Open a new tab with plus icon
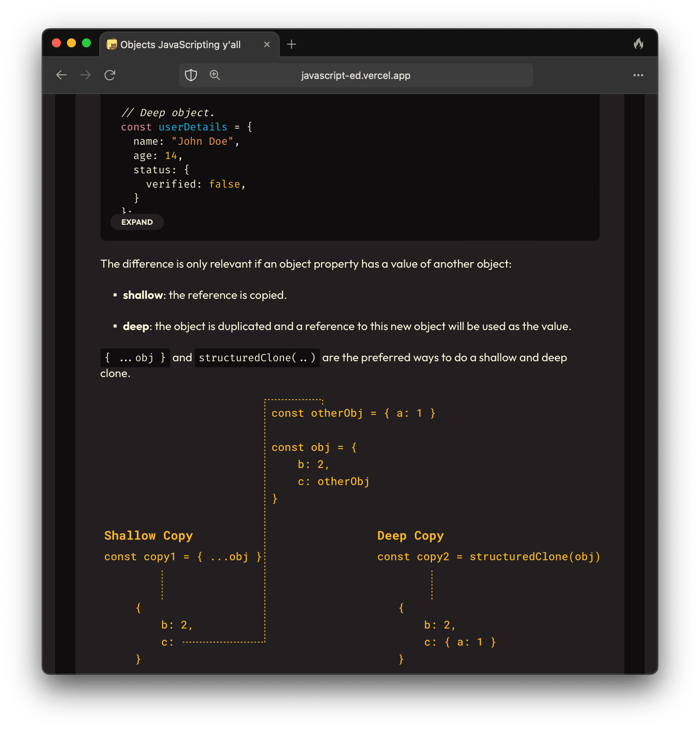The height and width of the screenshot is (730, 700). point(291,44)
